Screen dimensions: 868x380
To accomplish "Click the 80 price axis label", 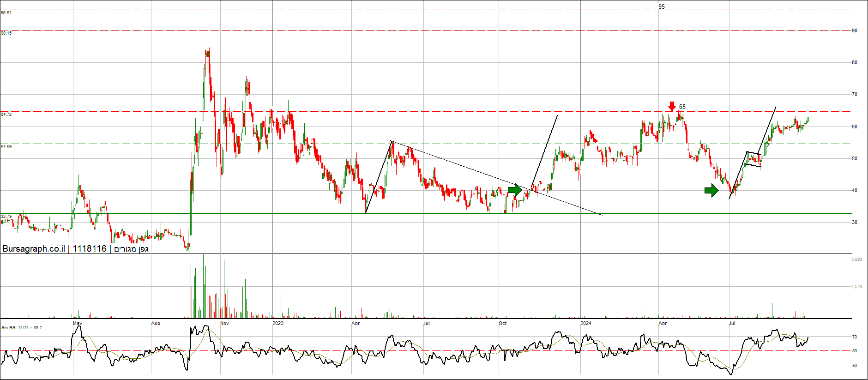I will [855, 63].
